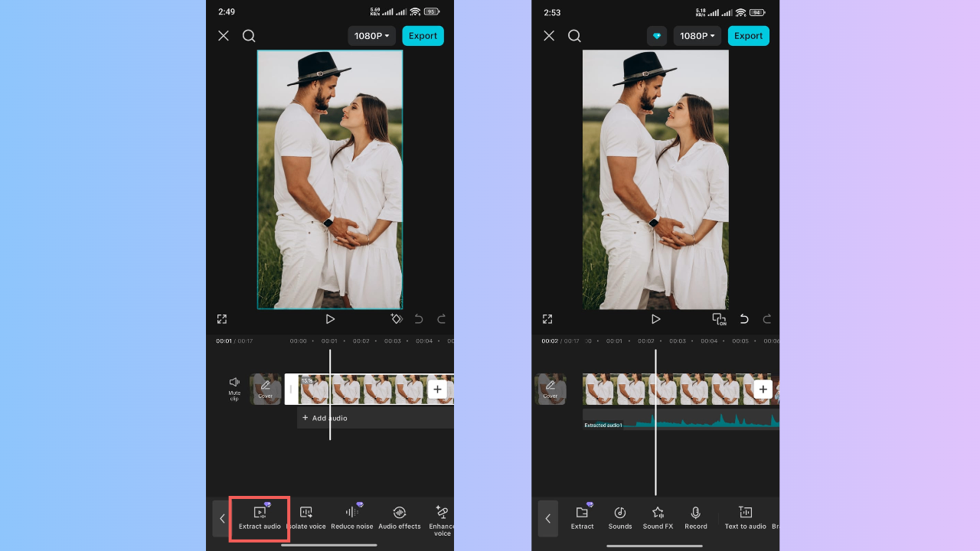This screenshot has height=551, width=980.
Task: Tap Add audio below the left phone timeline
Action: (x=375, y=418)
